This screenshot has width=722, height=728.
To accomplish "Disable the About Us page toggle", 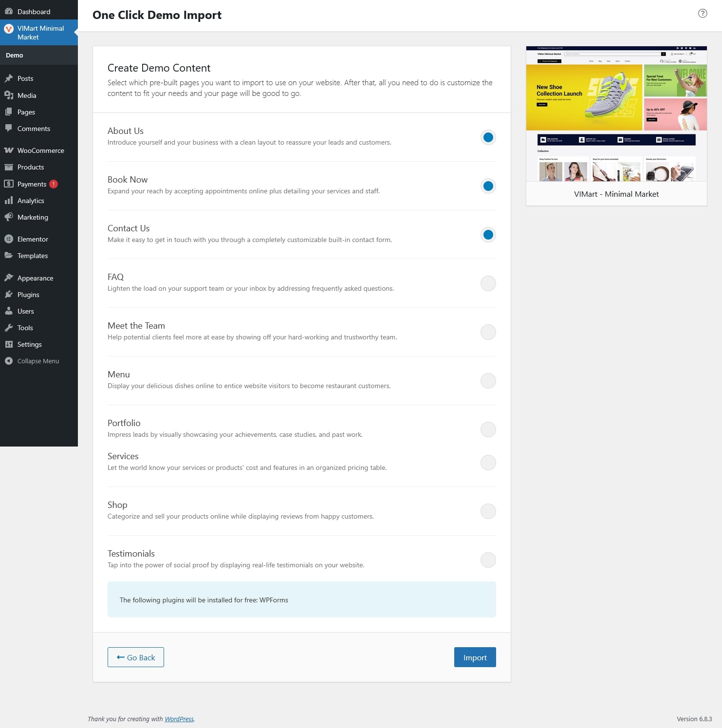I will coord(488,137).
